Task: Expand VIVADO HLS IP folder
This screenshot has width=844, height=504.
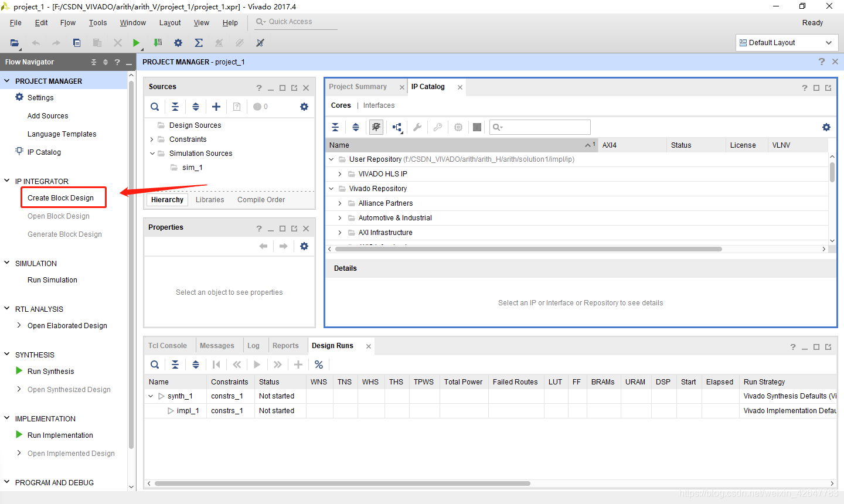Action: [340, 174]
